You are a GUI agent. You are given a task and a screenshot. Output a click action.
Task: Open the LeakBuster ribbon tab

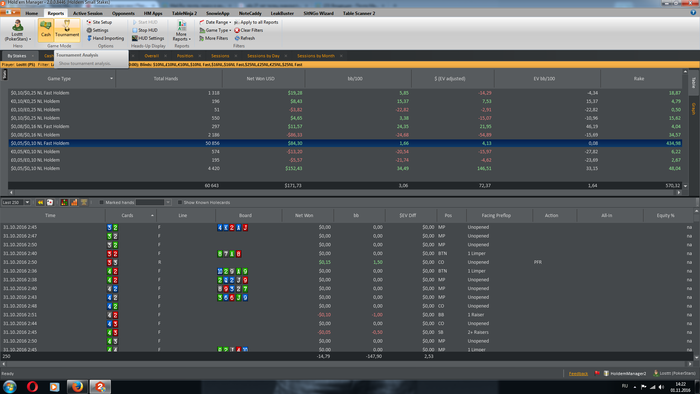(282, 13)
